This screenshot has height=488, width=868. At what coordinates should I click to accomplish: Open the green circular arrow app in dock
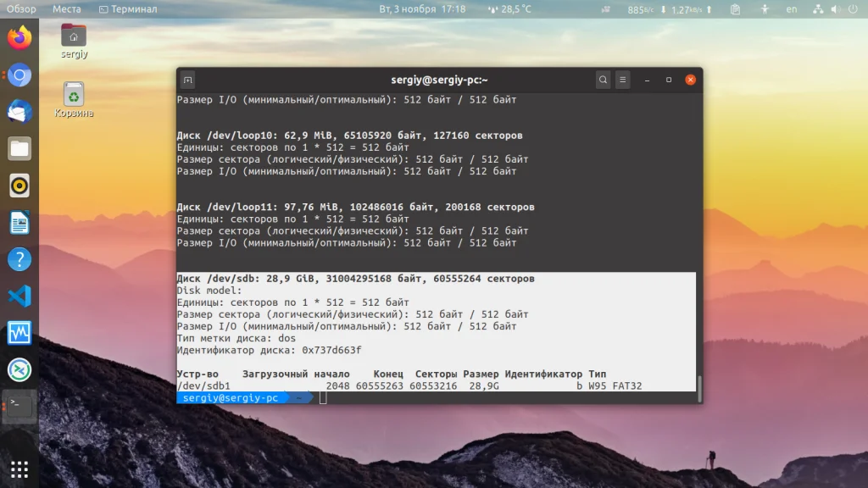pyautogui.click(x=19, y=369)
